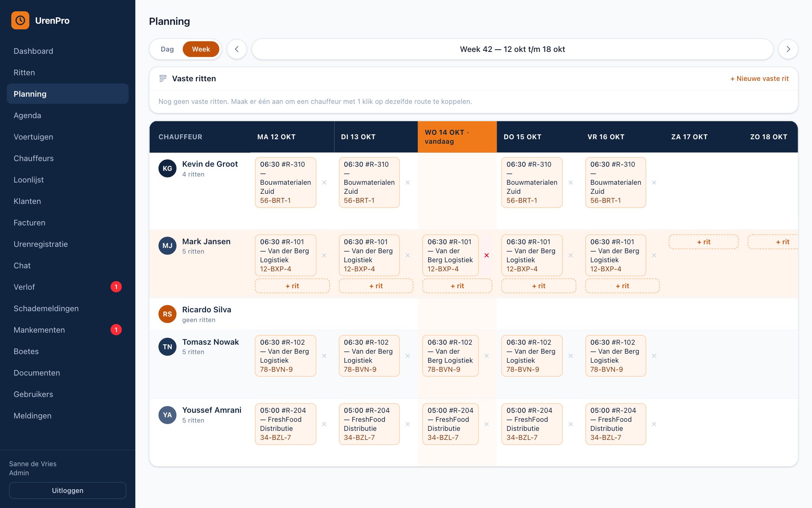Click Kevin de Groot's KG avatar
The height and width of the screenshot is (508, 812).
pos(167,168)
